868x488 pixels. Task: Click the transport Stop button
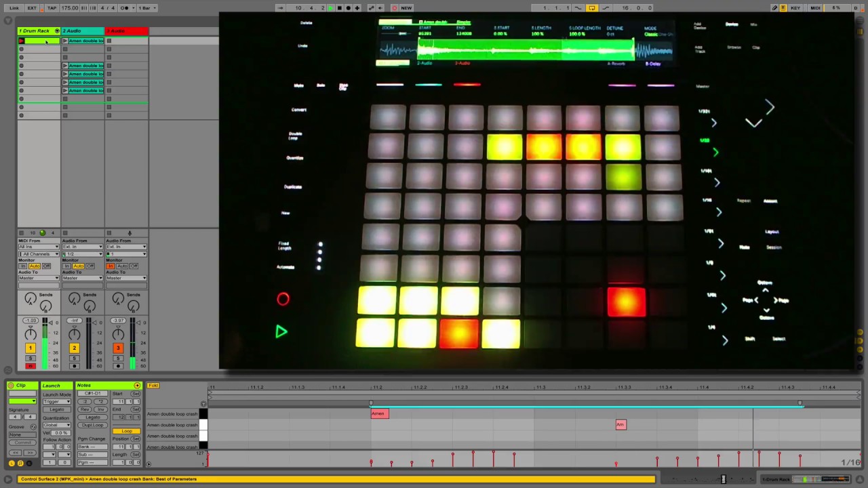pos(340,8)
